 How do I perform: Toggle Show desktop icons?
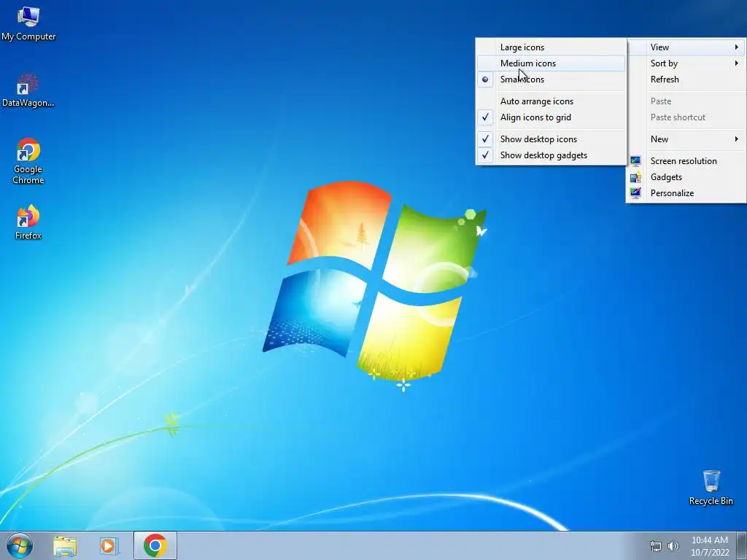pyautogui.click(x=551, y=139)
